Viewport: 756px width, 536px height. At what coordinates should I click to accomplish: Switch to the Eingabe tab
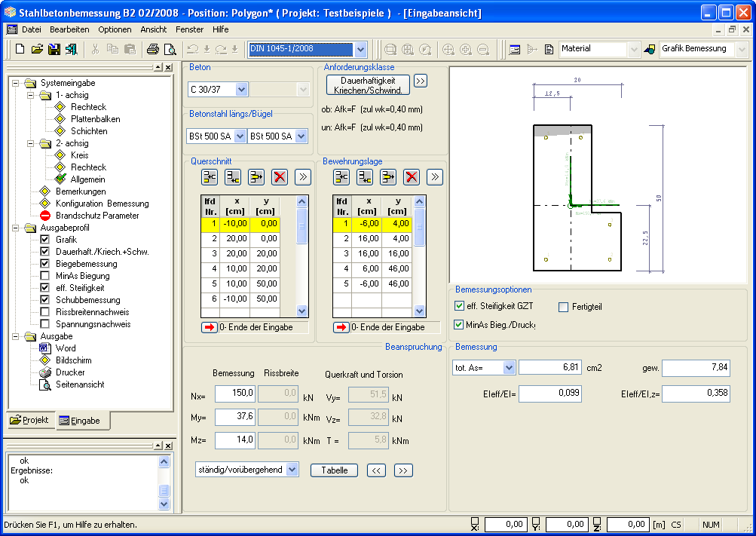tap(82, 421)
